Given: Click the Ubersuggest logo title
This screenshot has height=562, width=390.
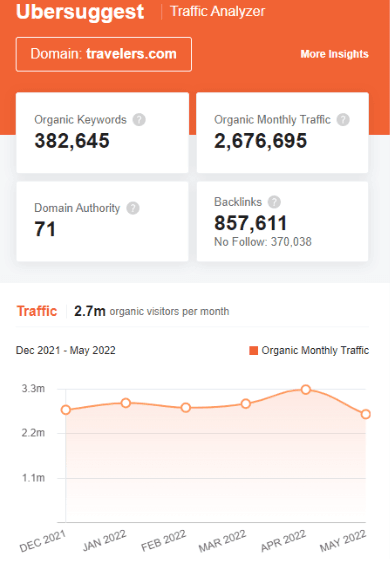Looking at the screenshot, I should tap(80, 12).
